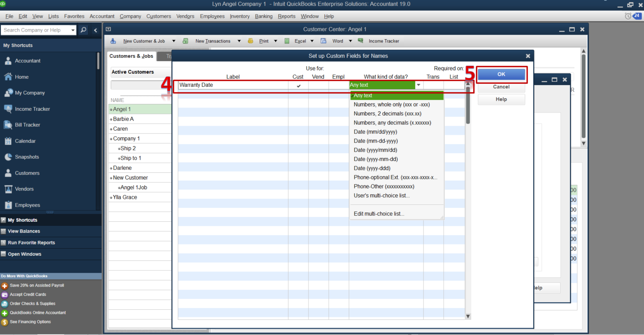Open Vendors sidebar icon
Image resolution: width=644 pixels, height=335 pixels.
[8, 189]
